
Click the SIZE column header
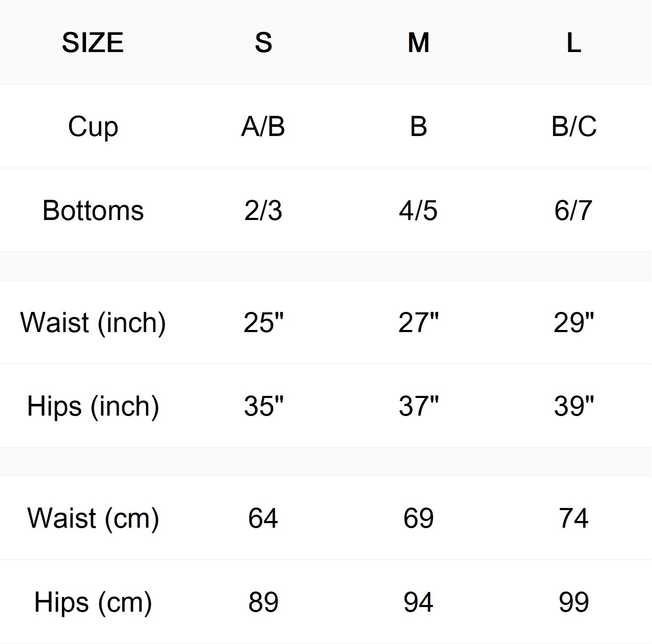coord(93,42)
